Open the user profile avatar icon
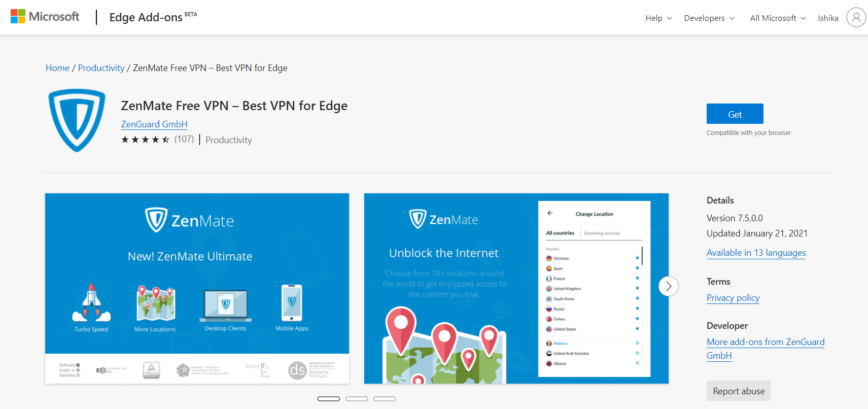868x409 pixels. click(x=856, y=17)
